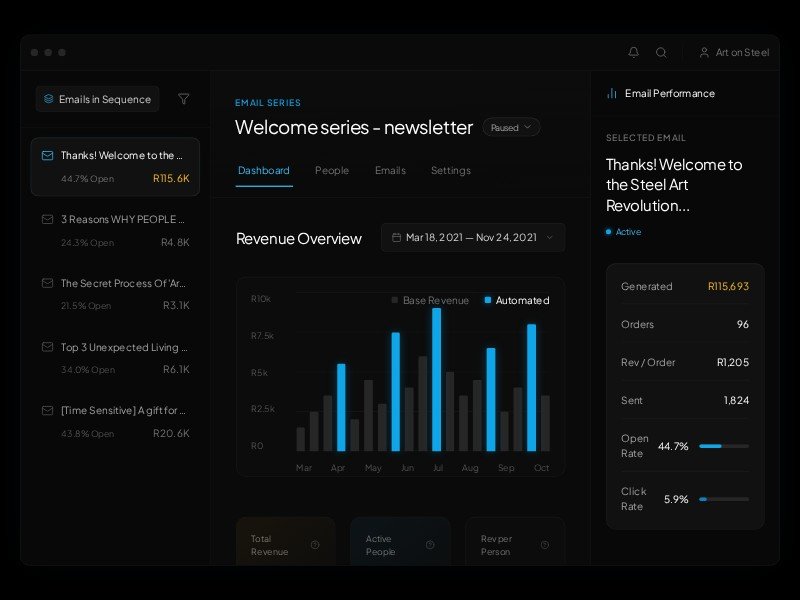Click the Active status indicator

623,232
